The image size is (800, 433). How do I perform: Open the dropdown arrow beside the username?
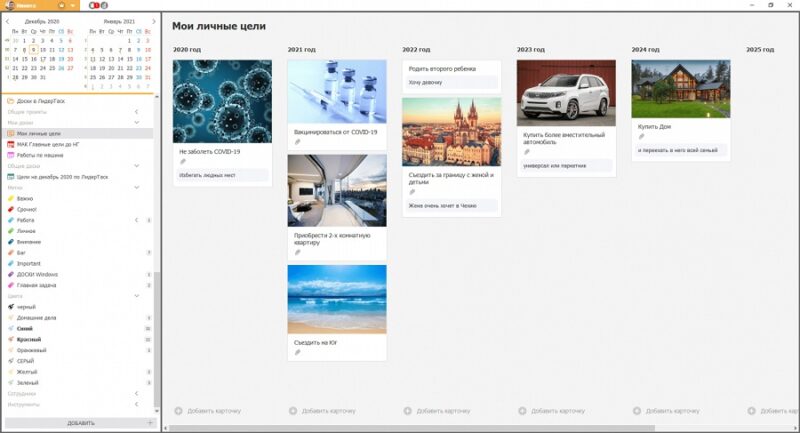click(73, 5)
